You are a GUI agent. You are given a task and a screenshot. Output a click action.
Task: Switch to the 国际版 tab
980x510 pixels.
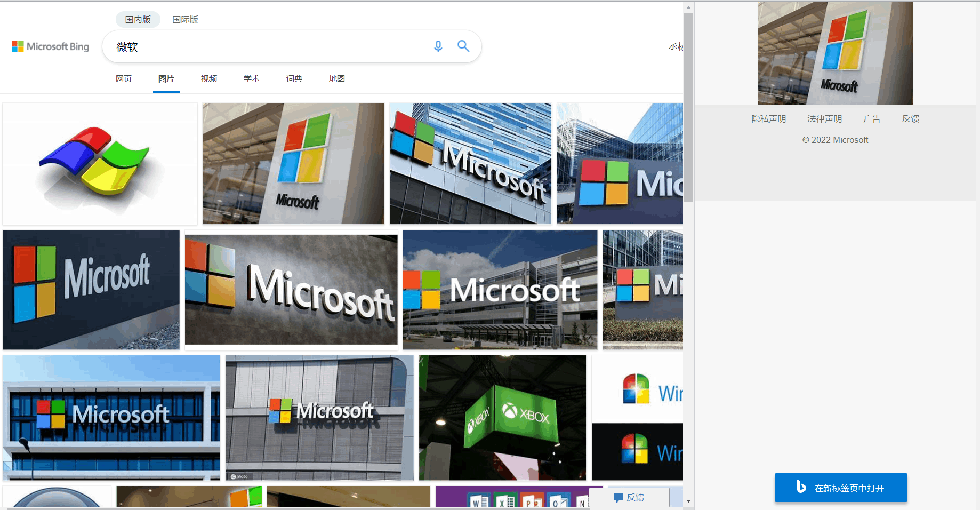(x=186, y=20)
